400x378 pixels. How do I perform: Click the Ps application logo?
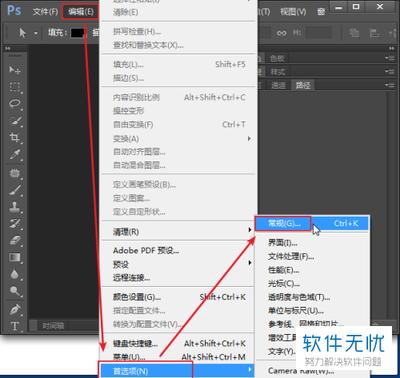pyautogui.click(x=14, y=10)
